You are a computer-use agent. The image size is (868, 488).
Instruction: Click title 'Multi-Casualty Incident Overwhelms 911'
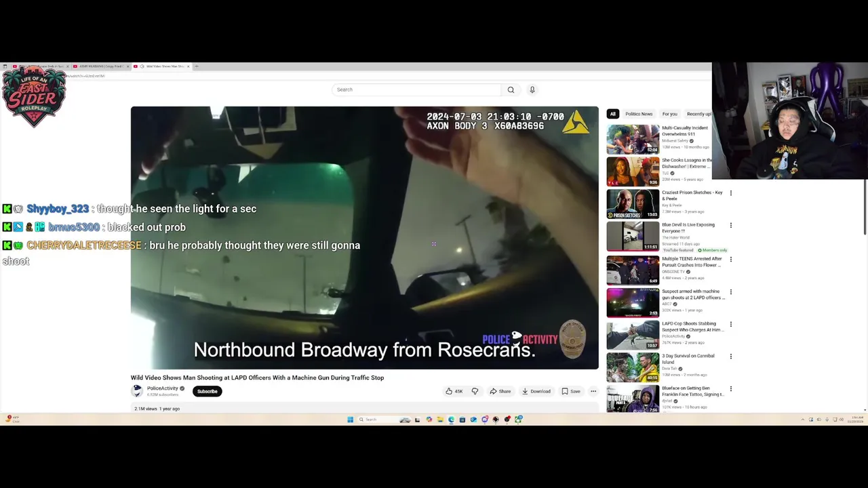click(x=686, y=130)
